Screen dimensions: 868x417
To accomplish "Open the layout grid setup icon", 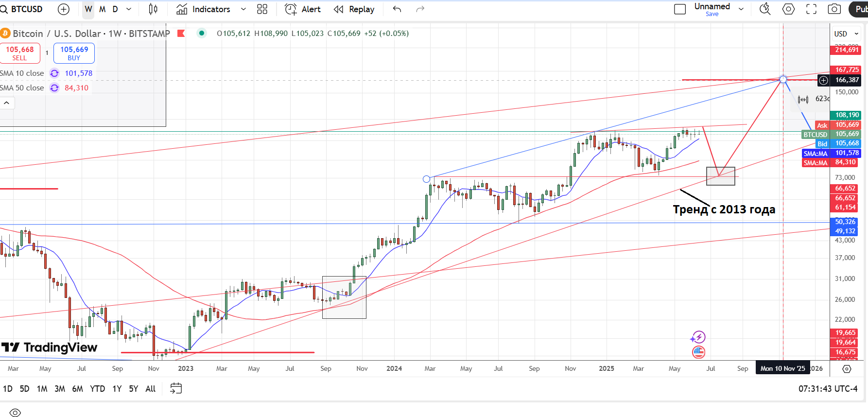I will tap(262, 9).
